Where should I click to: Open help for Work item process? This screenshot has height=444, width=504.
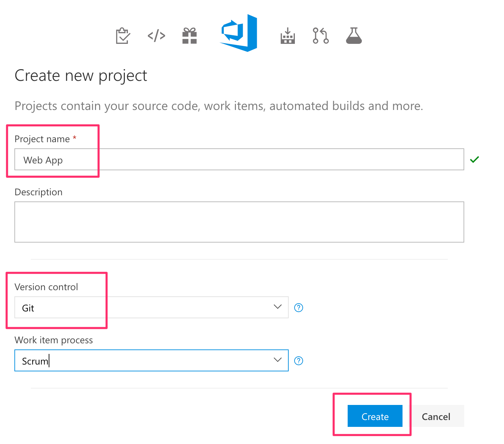pos(299,361)
